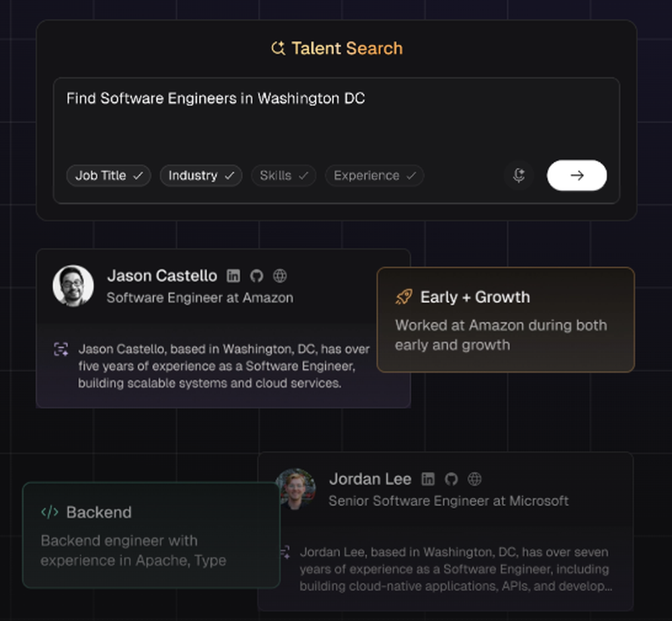This screenshot has height=621, width=672.
Task: Click the rocket icon on Early + Growth badge
Action: [404, 296]
